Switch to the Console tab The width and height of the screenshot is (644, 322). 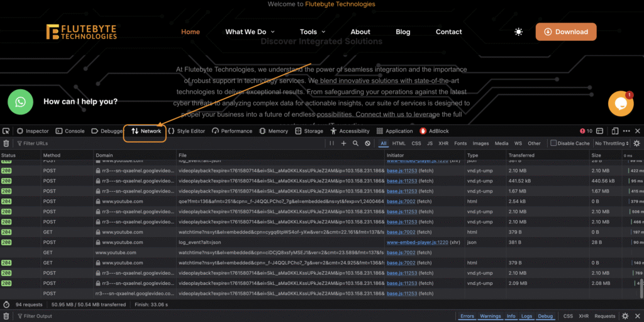[70, 131]
